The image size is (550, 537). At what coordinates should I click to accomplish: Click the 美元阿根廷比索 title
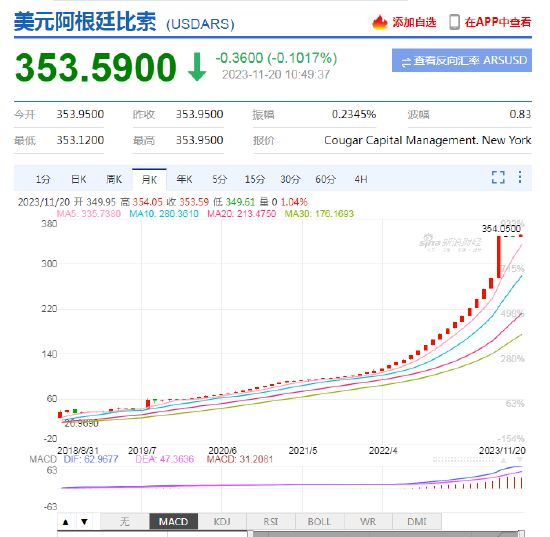[85, 21]
